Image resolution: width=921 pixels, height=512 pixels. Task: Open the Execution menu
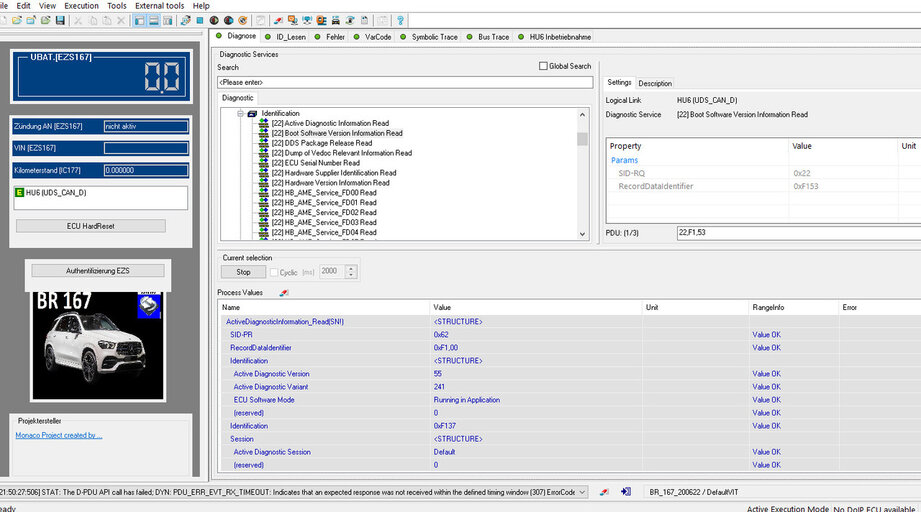(x=81, y=6)
